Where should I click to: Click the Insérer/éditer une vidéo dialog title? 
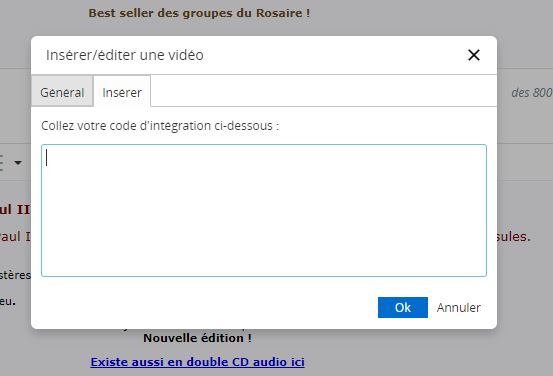tap(125, 55)
